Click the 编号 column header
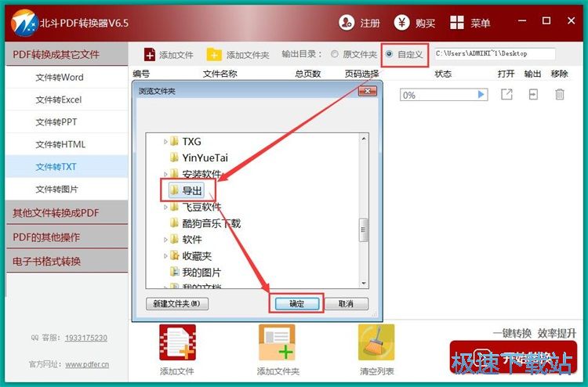 point(141,74)
